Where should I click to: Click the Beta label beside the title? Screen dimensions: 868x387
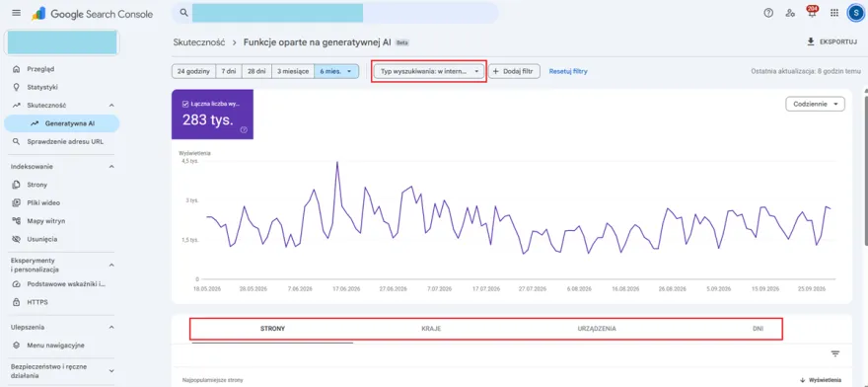click(402, 42)
